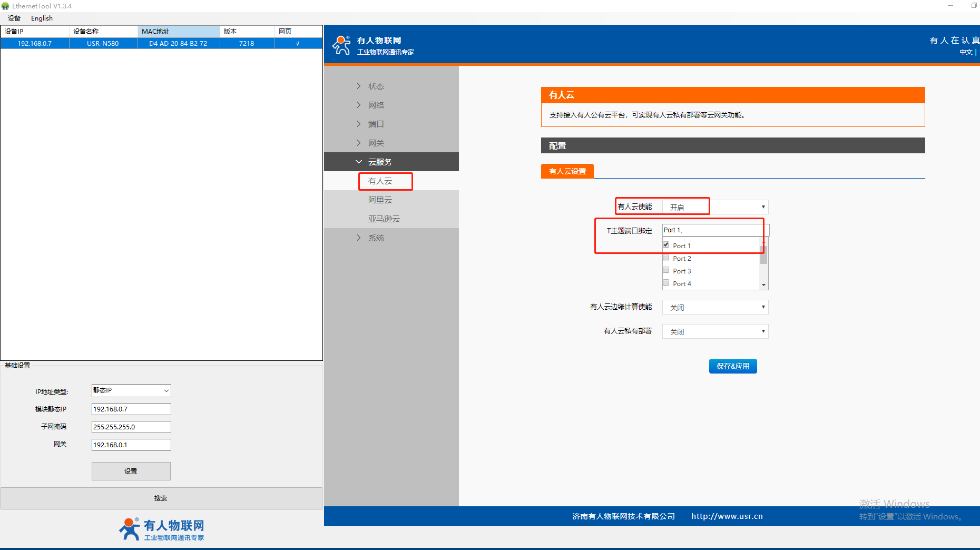Viewport: 980px width, 550px height.
Task: Click the chevron icon next to 系统
Action: (x=359, y=238)
